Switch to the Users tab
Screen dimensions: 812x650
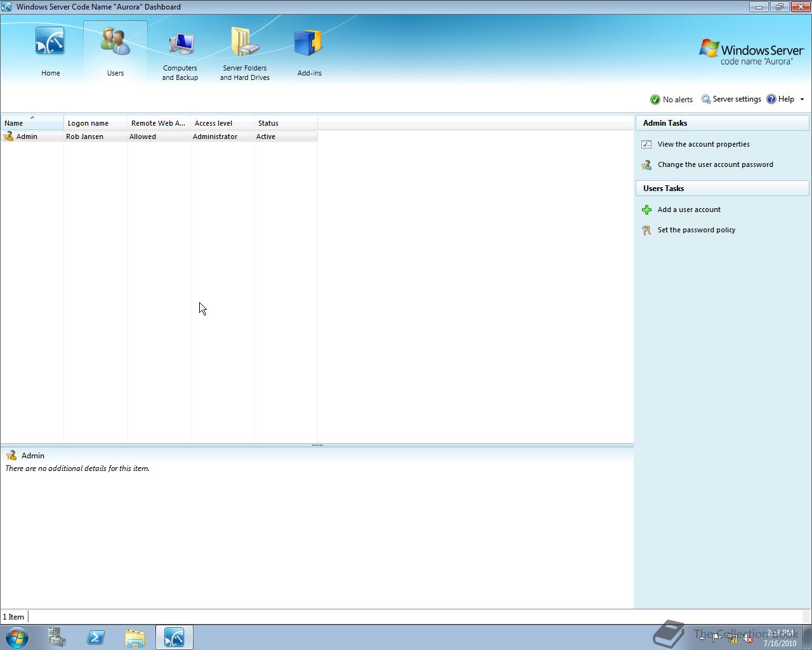115,52
